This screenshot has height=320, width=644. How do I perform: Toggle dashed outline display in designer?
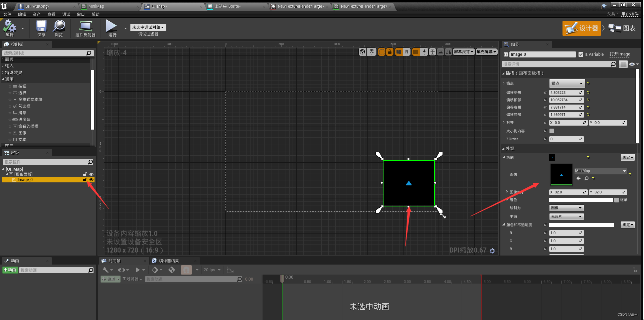(x=381, y=52)
